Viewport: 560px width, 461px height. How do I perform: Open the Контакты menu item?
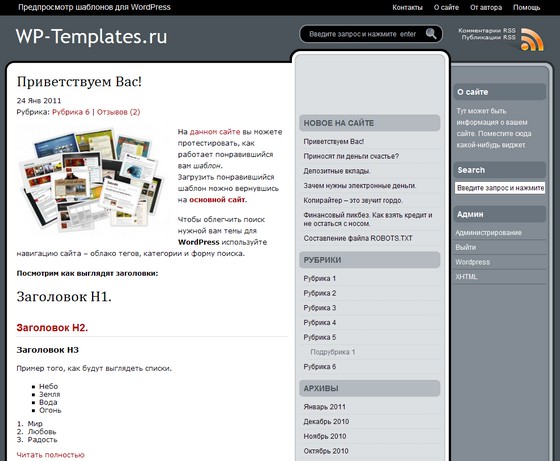pos(407,7)
